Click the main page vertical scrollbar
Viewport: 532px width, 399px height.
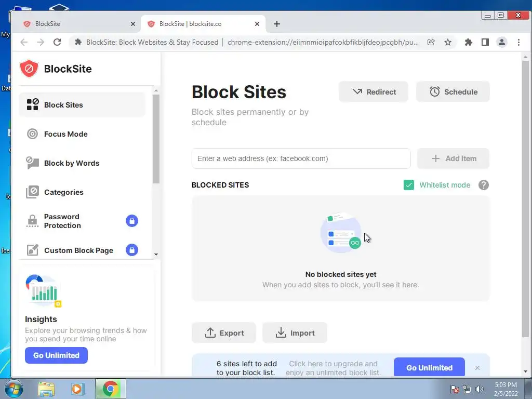coord(525,198)
